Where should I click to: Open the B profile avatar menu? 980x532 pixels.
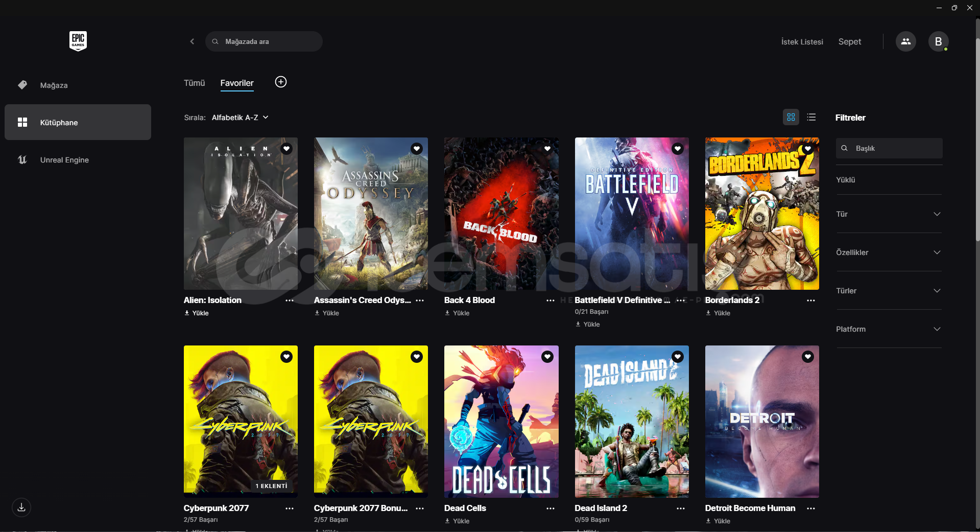pos(938,41)
